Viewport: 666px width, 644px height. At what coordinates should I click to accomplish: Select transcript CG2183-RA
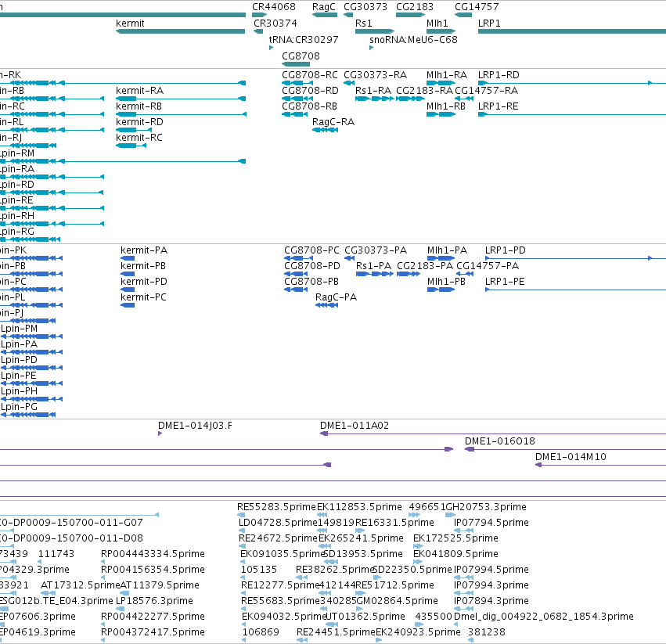tap(424, 91)
